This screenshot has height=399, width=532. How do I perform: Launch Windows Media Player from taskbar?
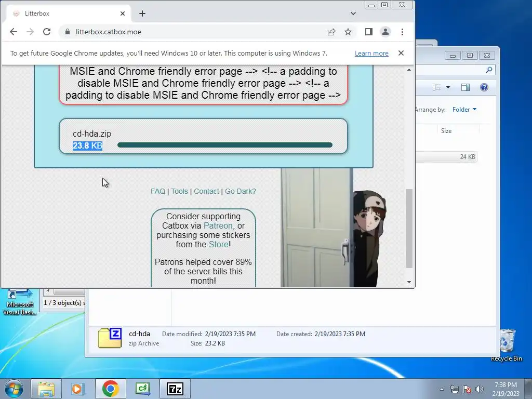[78, 389]
